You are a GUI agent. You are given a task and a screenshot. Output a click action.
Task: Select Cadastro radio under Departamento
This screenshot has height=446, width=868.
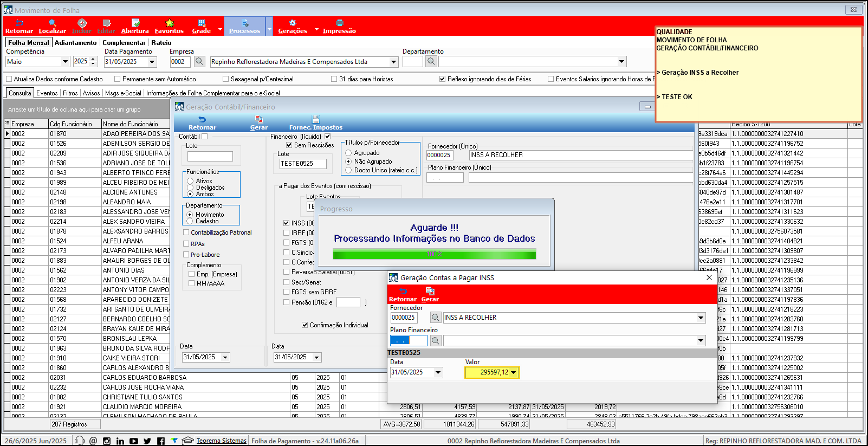[190, 221]
